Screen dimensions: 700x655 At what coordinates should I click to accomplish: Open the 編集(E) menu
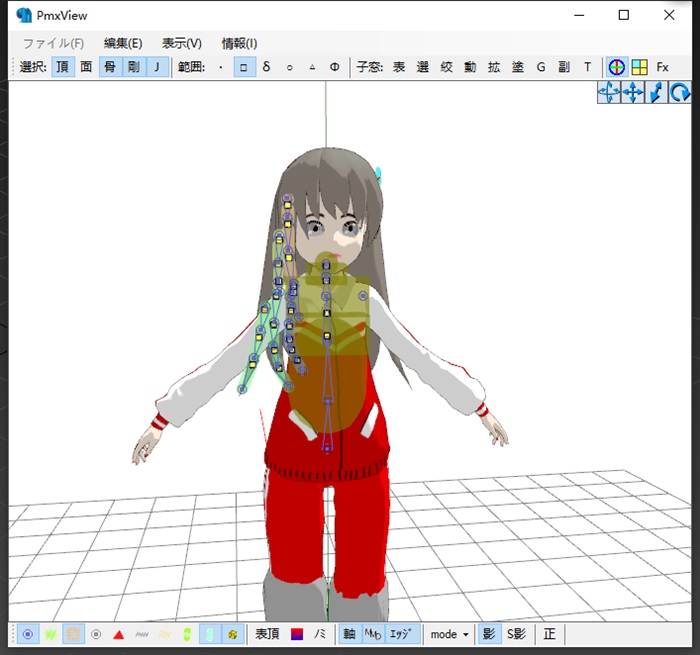click(123, 43)
